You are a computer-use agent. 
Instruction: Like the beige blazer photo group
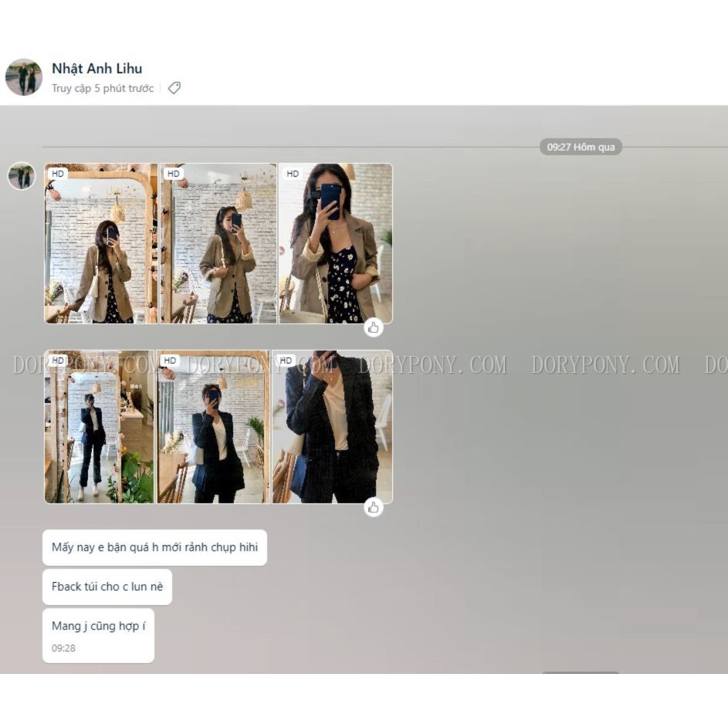(x=374, y=327)
